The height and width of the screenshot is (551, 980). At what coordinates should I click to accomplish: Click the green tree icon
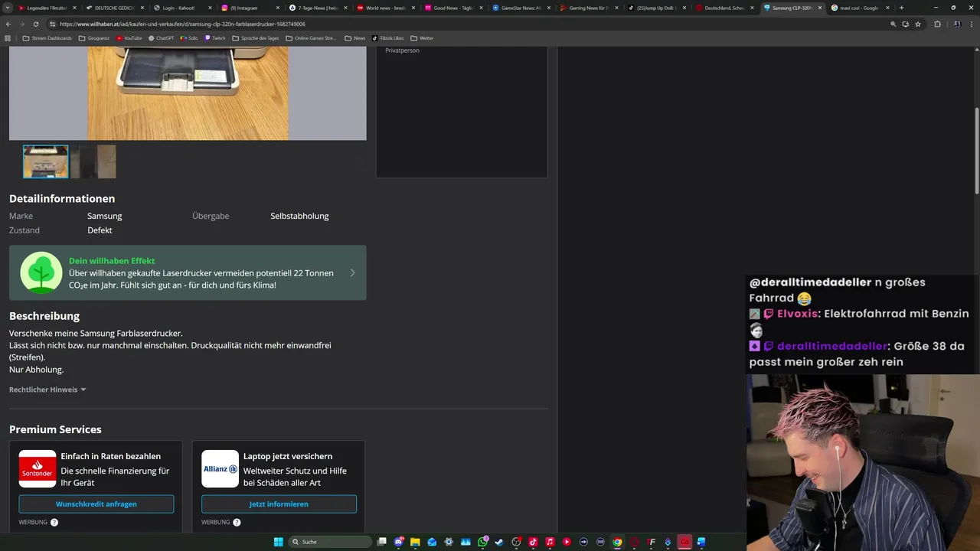41,272
